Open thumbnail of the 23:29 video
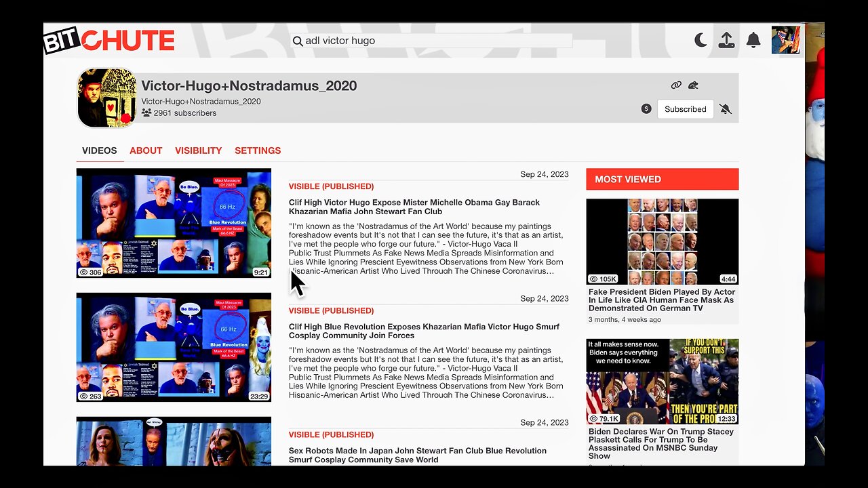868x488 pixels. click(174, 347)
